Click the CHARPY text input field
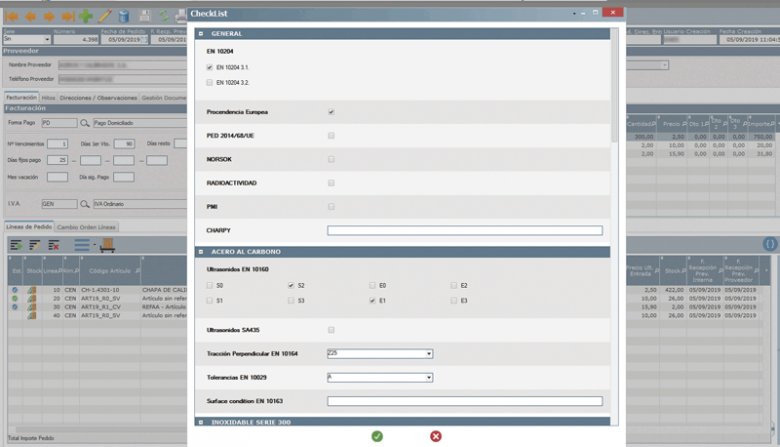The height and width of the screenshot is (447, 780). [x=465, y=230]
